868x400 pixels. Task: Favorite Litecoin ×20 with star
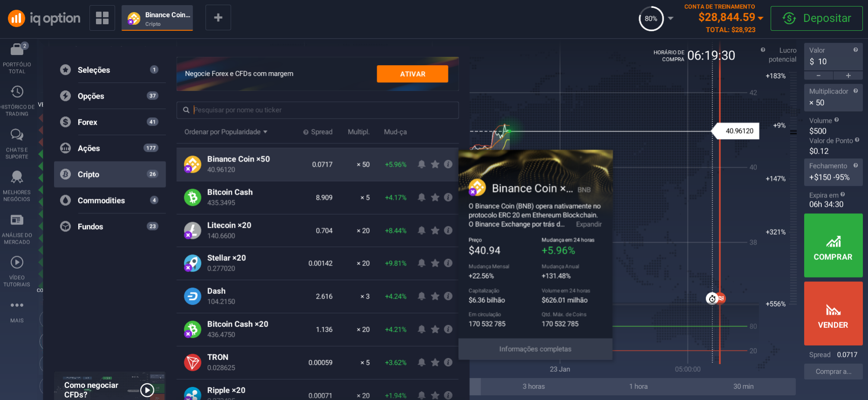435,231
